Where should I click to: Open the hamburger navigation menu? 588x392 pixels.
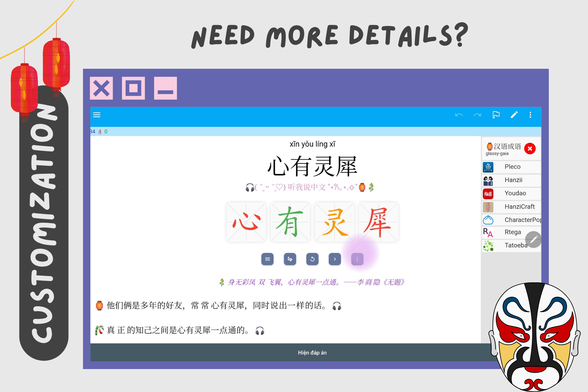click(x=97, y=115)
